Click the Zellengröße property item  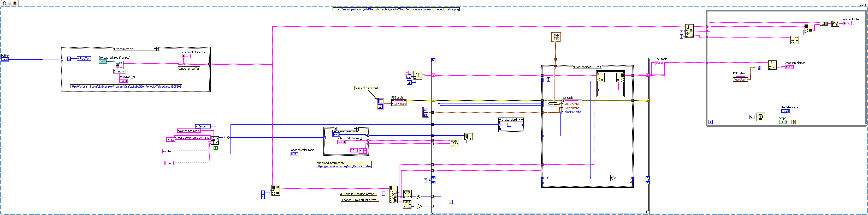click(x=572, y=108)
